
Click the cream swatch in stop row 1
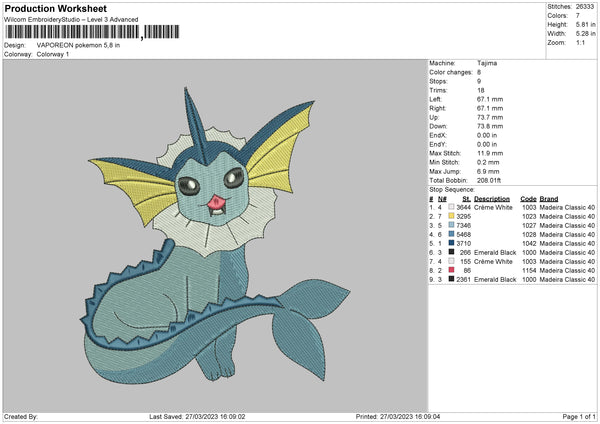point(452,207)
